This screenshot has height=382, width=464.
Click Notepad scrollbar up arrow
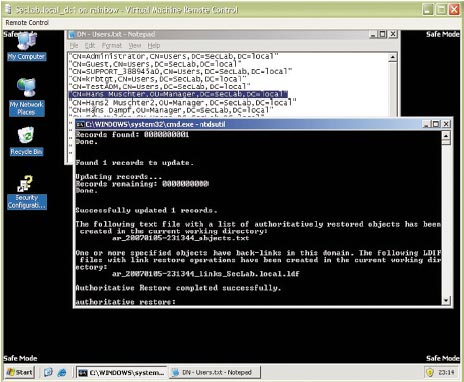click(393, 57)
